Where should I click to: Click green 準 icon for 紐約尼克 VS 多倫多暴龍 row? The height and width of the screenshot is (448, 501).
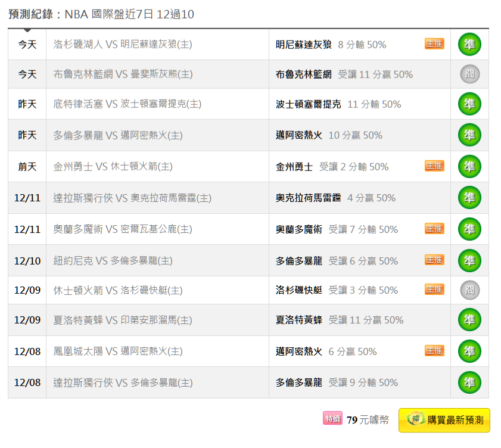469,261
